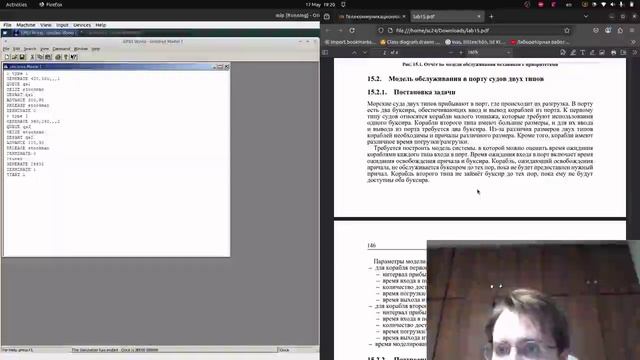Viewport: 640px width, 360px height.
Task: Click heading '15.2.1. Постановка задачи'
Action: point(411,92)
